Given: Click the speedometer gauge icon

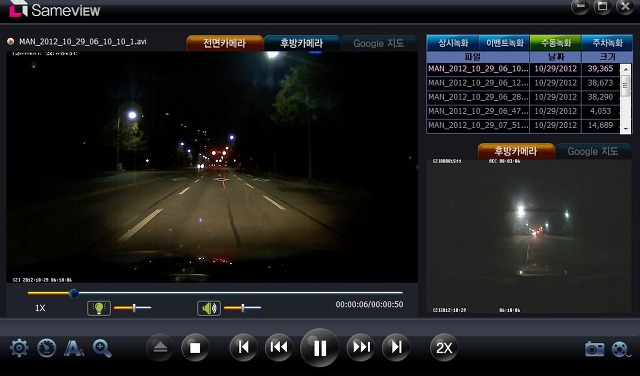Looking at the screenshot, I should click(47, 348).
